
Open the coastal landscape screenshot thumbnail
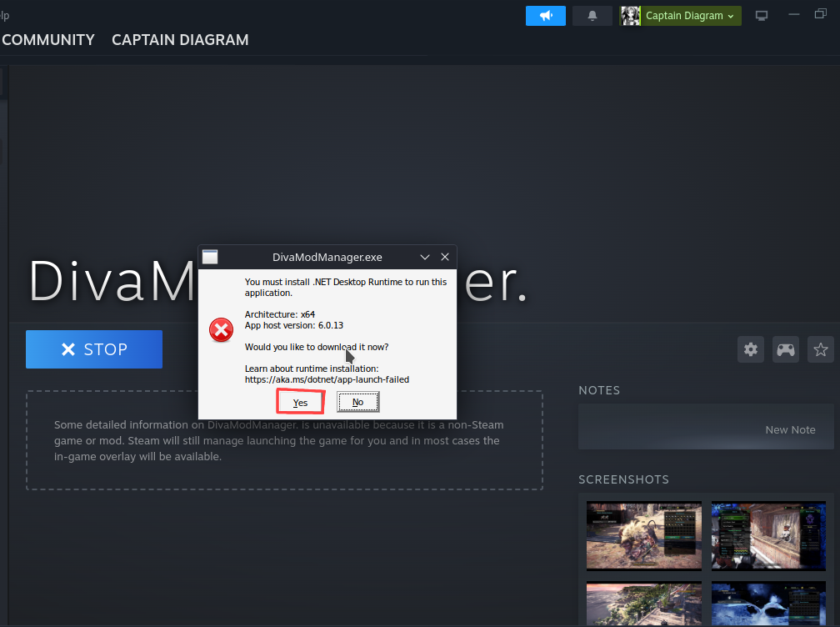pos(644,604)
